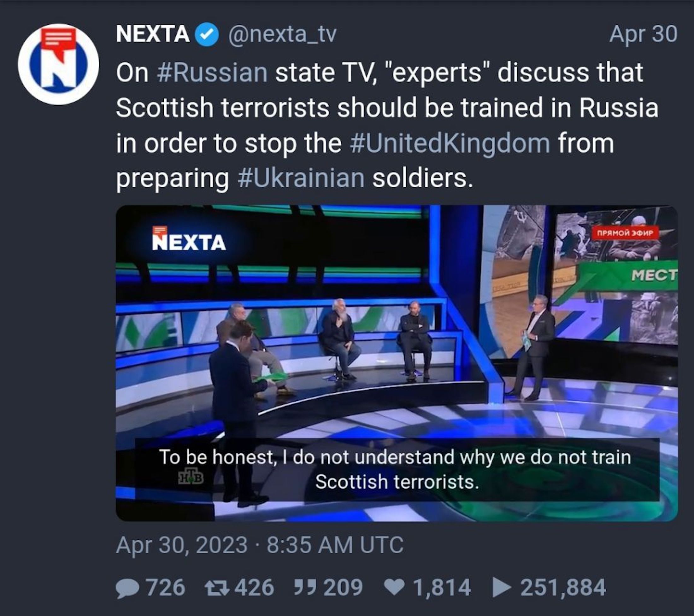Click the 726 replies count

click(x=165, y=588)
